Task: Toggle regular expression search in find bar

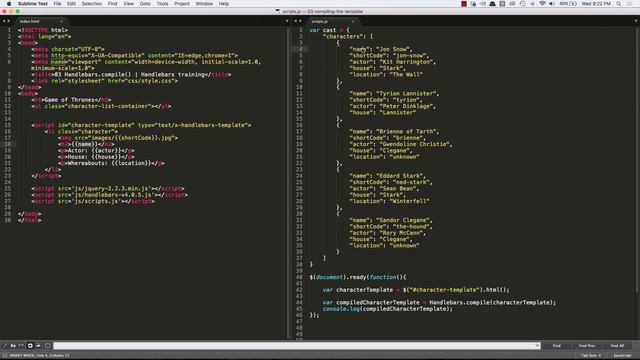Action: pos(4,346)
